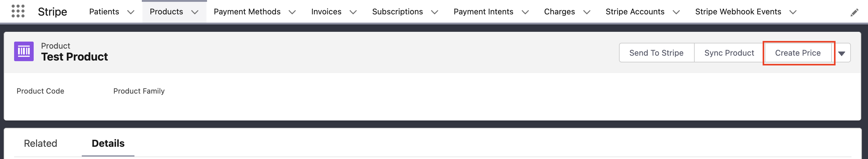Go to the Patients tab
Viewport: 868px width, 159px height.
pos(104,12)
